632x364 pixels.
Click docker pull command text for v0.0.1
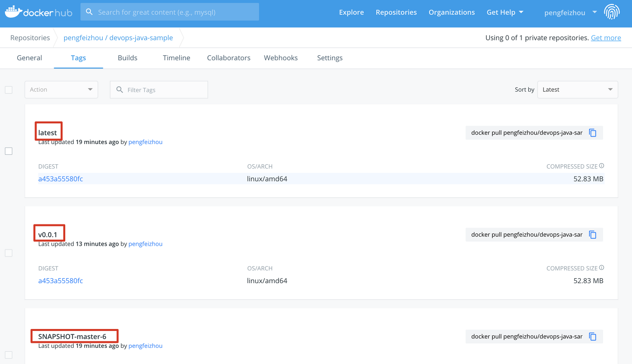[x=527, y=235]
